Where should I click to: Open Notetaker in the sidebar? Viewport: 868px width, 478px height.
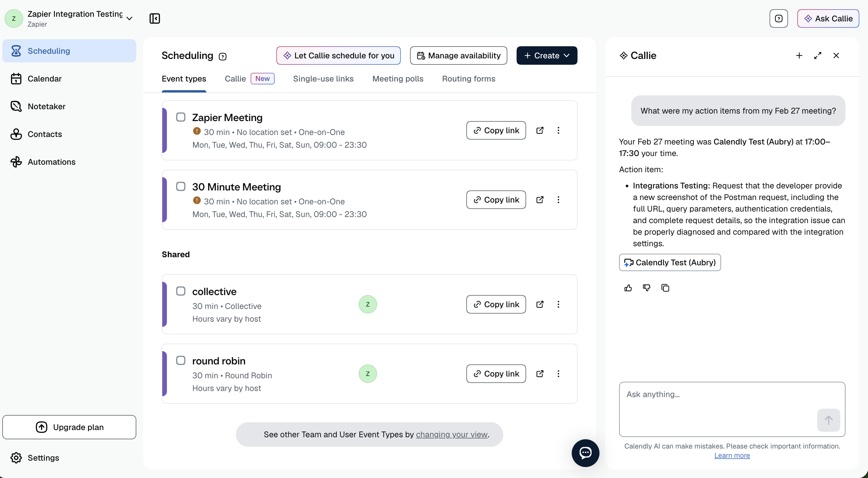point(69,106)
